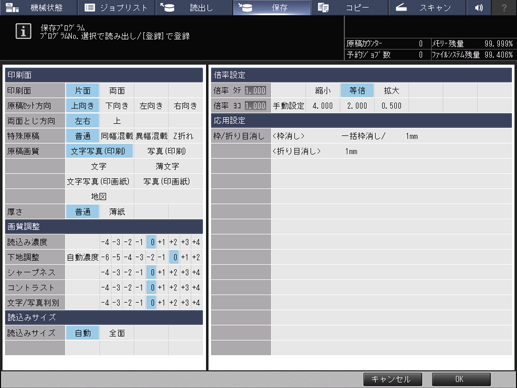Select 自動濃度 in 下地調整 row
Viewport: 517px width, 388px height.
tap(82, 257)
